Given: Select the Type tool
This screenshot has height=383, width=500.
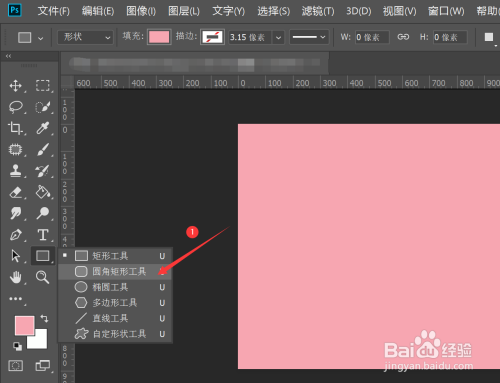Looking at the screenshot, I should (x=43, y=235).
